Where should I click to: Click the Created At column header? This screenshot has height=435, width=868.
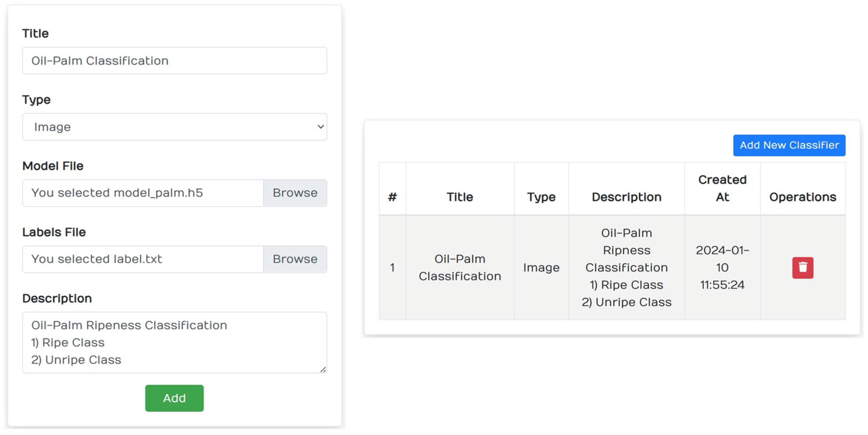tap(722, 188)
